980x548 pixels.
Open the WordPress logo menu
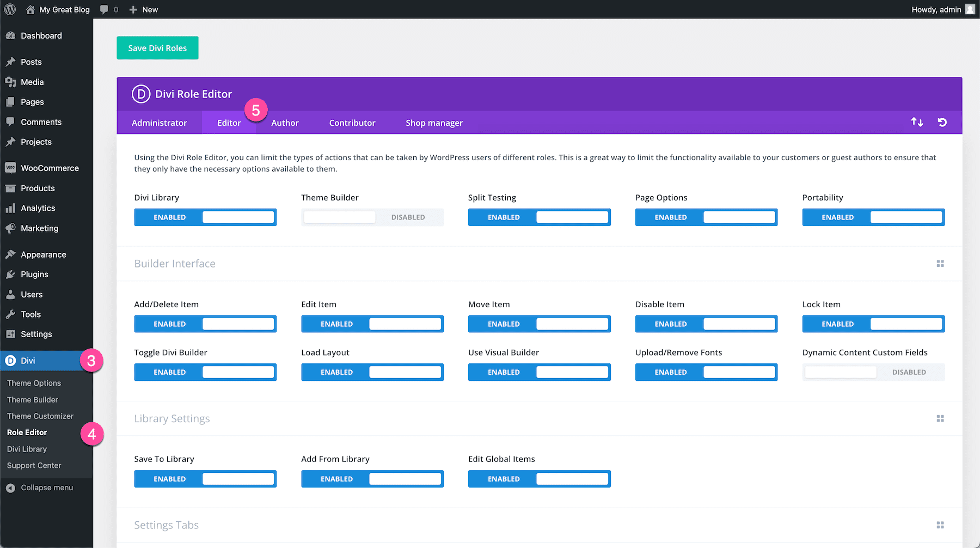[9, 9]
